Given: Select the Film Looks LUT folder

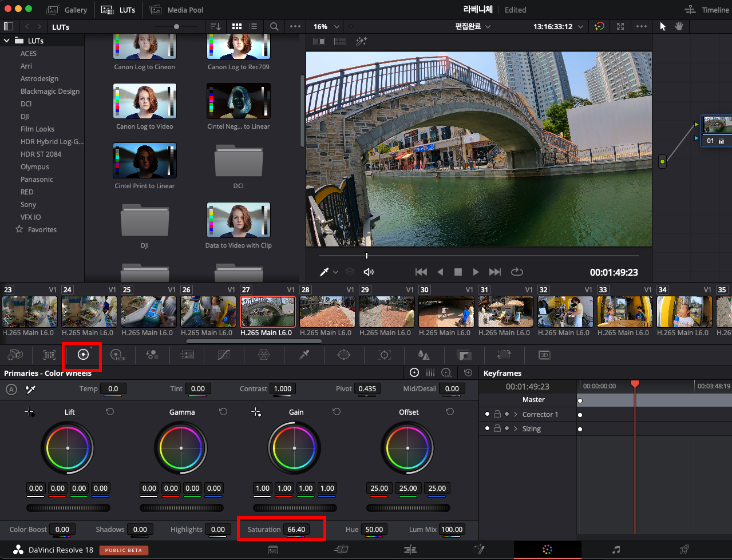Looking at the screenshot, I should [x=37, y=129].
